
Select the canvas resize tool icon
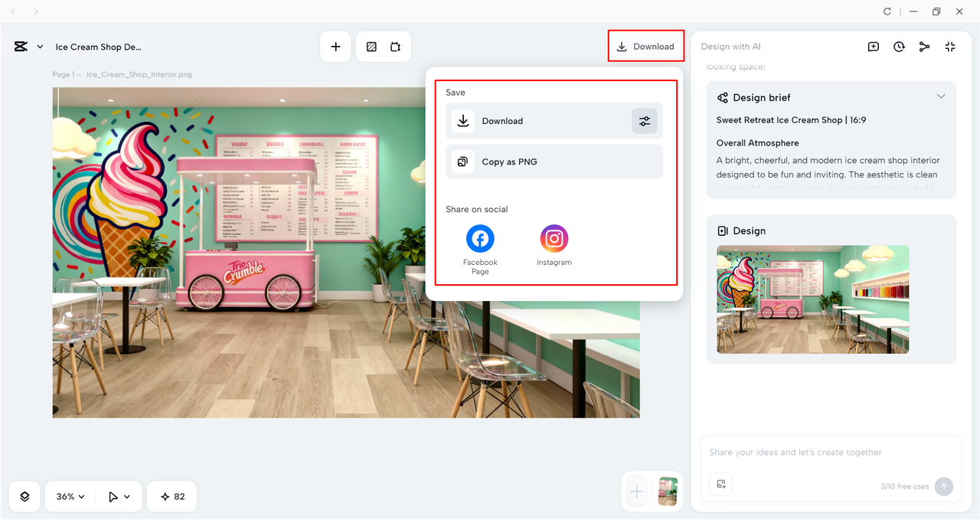point(395,47)
